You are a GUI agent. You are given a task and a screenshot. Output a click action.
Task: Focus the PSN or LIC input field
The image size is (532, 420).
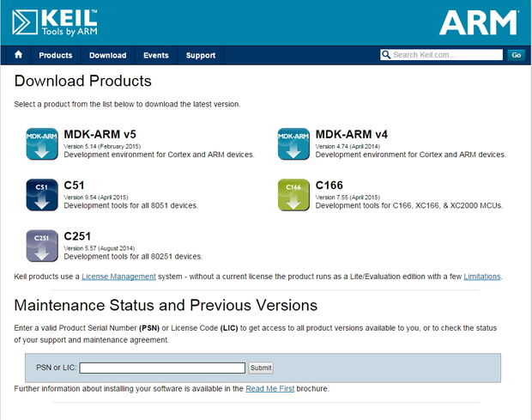(x=162, y=368)
